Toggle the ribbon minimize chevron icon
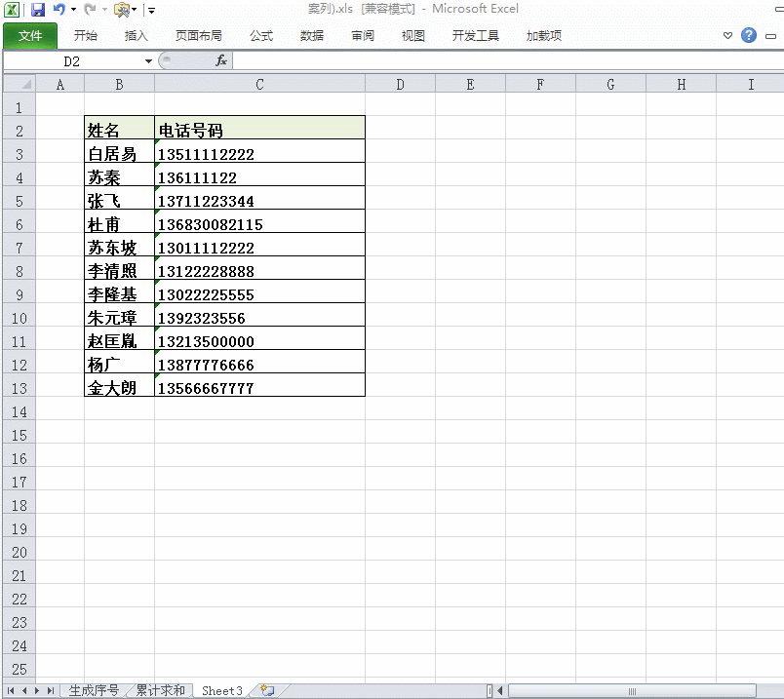The image size is (784, 699). tap(728, 35)
